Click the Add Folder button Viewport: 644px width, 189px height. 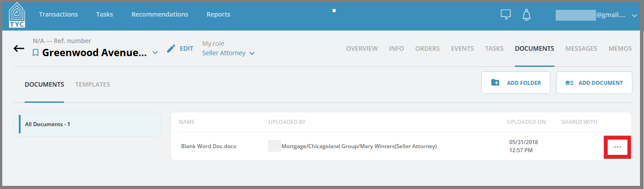click(x=516, y=83)
